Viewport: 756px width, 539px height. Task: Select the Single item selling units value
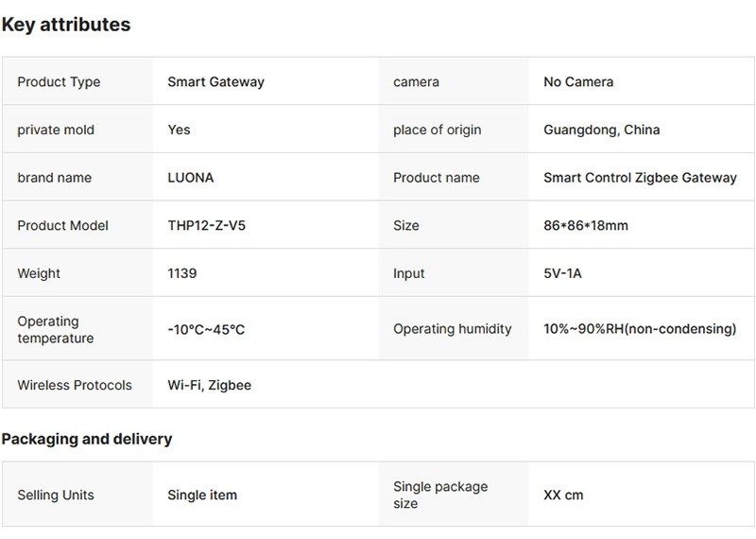coord(202,495)
